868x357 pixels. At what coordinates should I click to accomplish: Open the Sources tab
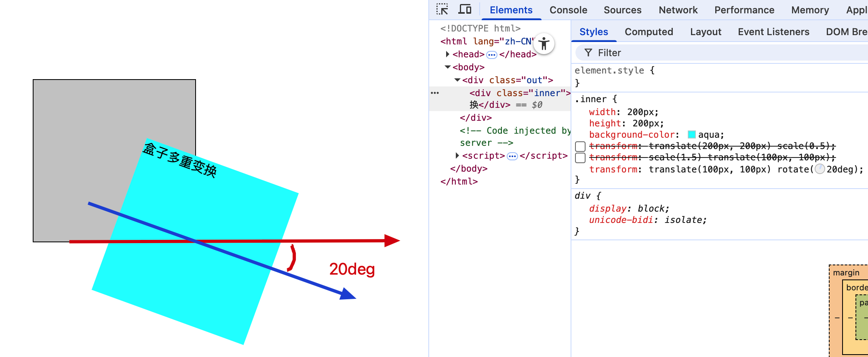coord(622,10)
